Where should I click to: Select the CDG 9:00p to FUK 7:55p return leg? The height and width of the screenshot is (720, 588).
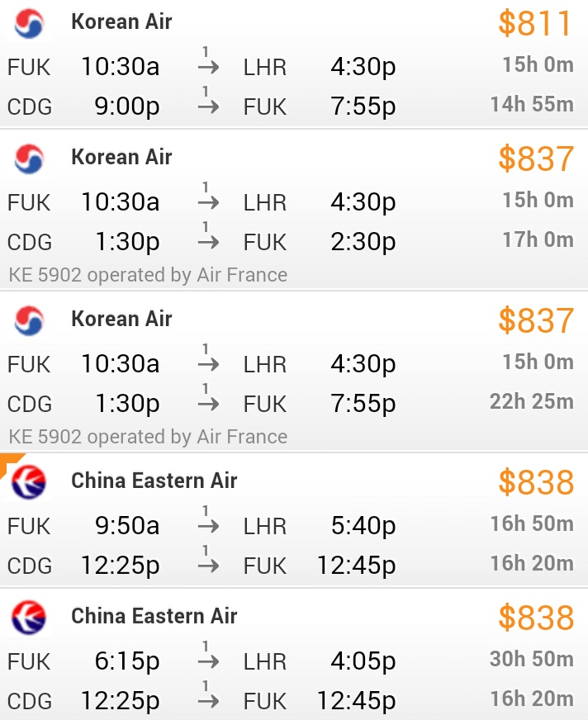(x=202, y=107)
